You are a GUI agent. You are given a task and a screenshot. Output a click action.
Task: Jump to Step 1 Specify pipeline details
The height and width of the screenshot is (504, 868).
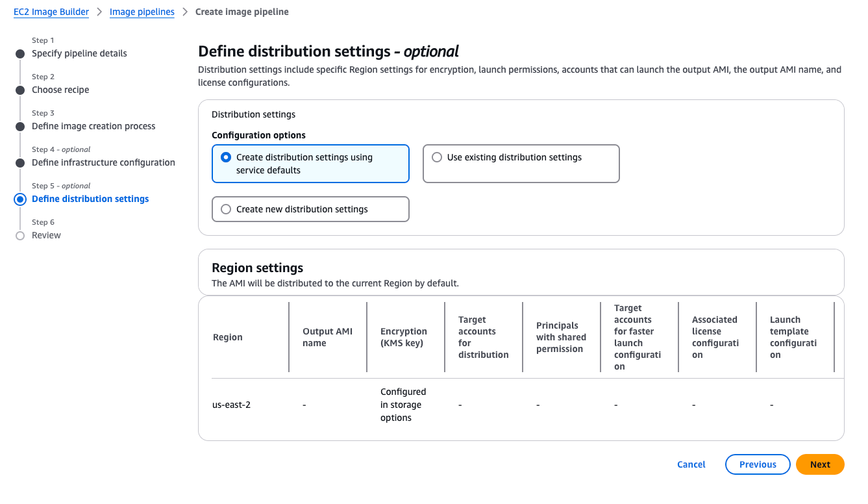click(80, 53)
